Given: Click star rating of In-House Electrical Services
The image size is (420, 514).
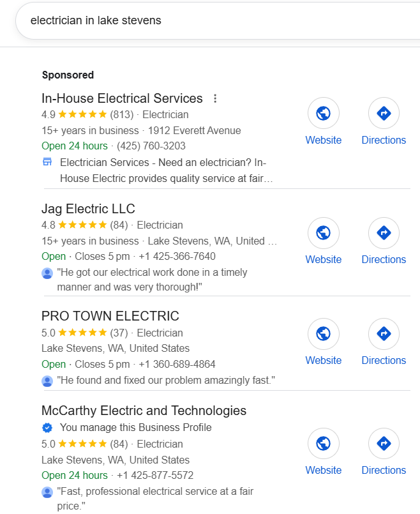Looking at the screenshot, I should [82, 115].
